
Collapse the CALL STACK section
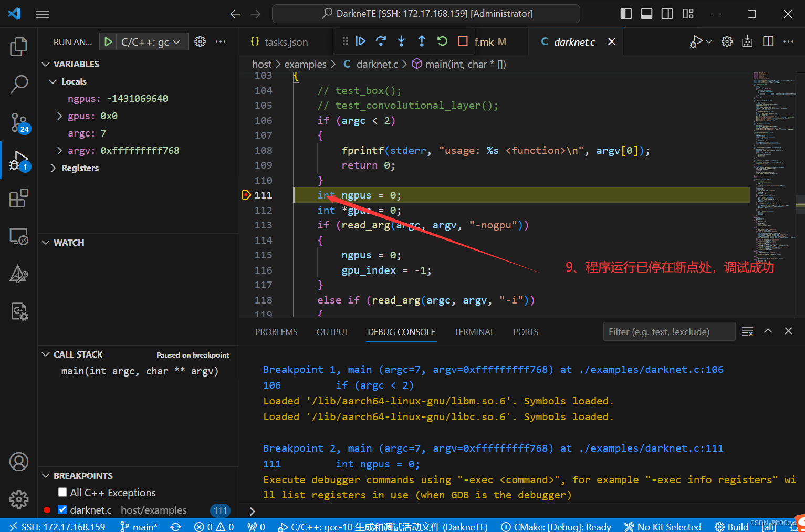[x=72, y=354]
